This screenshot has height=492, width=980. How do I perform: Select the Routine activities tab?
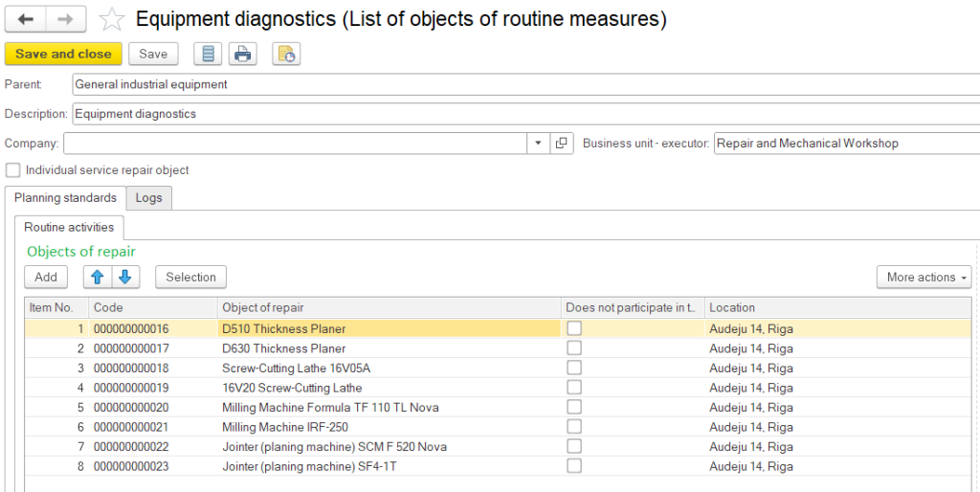[69, 227]
